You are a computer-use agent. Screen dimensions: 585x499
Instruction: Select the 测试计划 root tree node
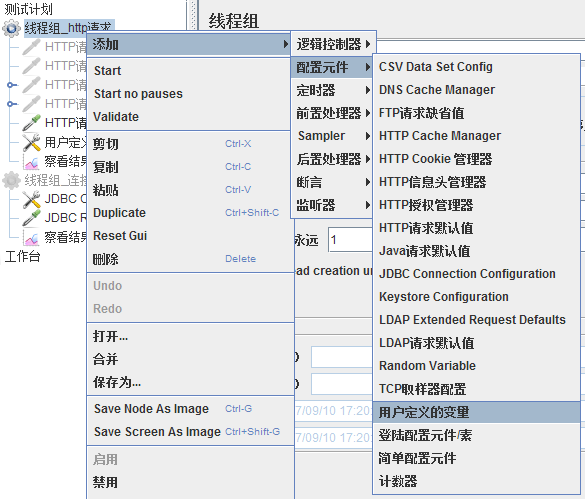(x=28, y=9)
